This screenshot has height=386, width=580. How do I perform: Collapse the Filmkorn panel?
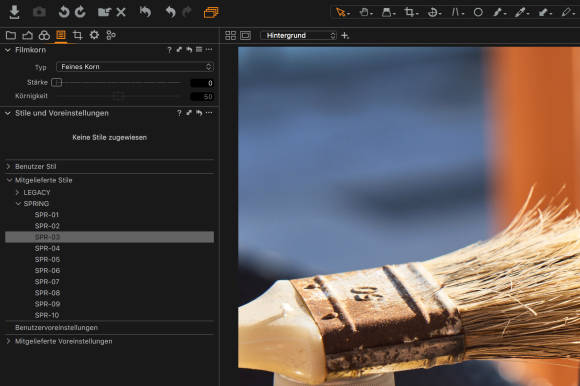(7, 50)
